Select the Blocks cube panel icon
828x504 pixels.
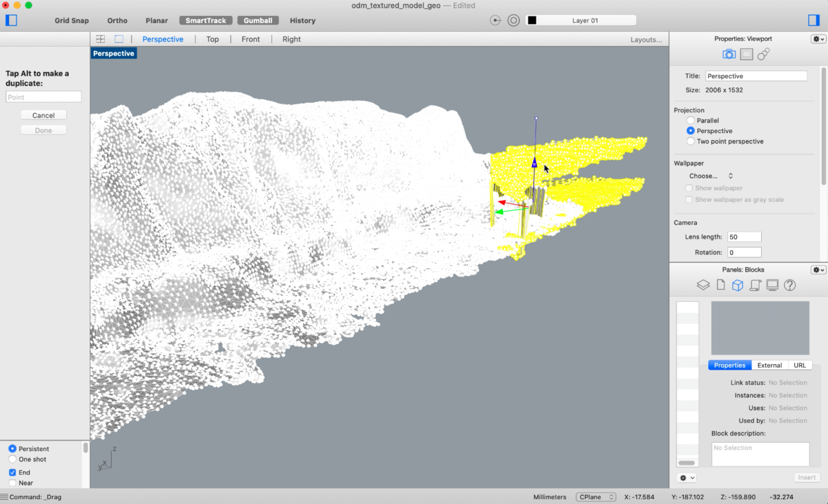click(737, 285)
